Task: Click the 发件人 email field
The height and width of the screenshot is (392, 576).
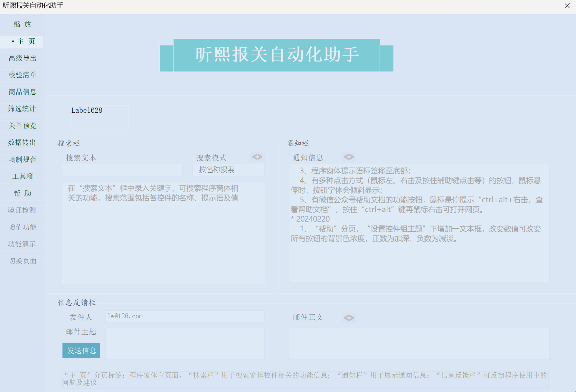Action: [x=185, y=316]
